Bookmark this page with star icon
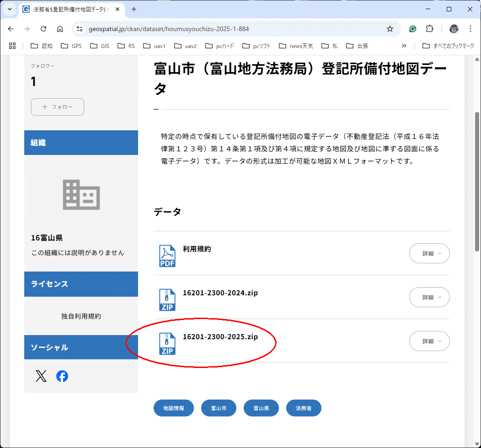This screenshot has width=481, height=448. [x=390, y=29]
